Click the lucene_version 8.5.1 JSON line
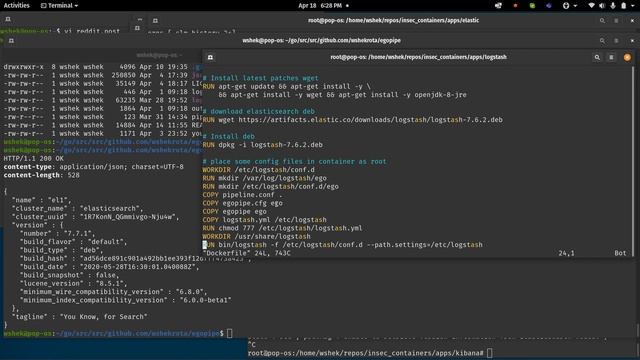This screenshot has width=640, height=360. point(73,284)
